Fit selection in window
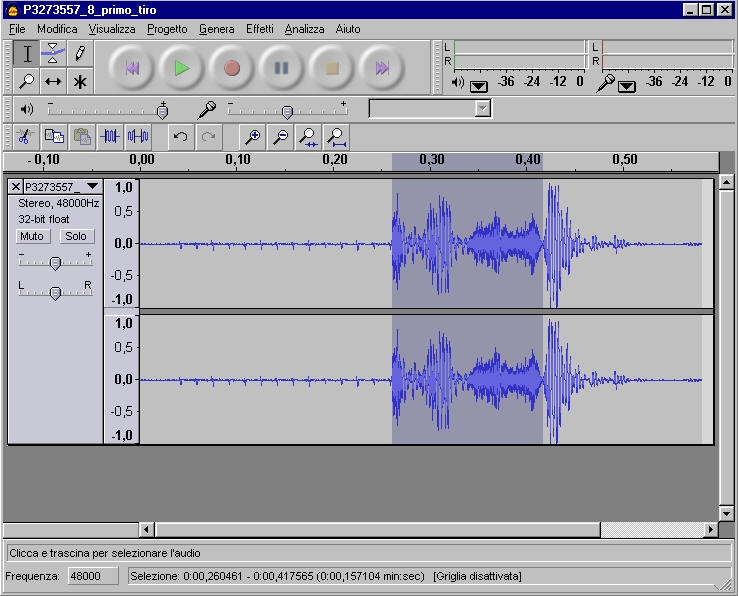Screen dimensions: 738x596 pos(308,137)
